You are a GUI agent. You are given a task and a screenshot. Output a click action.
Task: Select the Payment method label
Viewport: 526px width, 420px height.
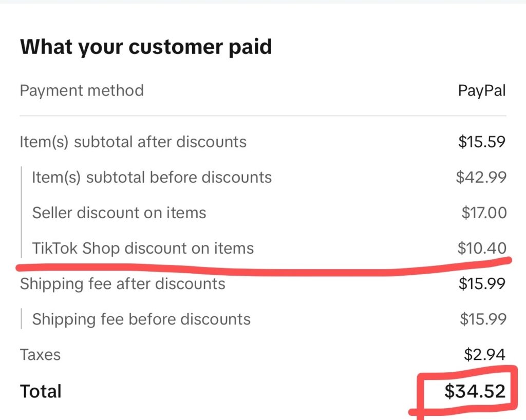click(x=82, y=91)
